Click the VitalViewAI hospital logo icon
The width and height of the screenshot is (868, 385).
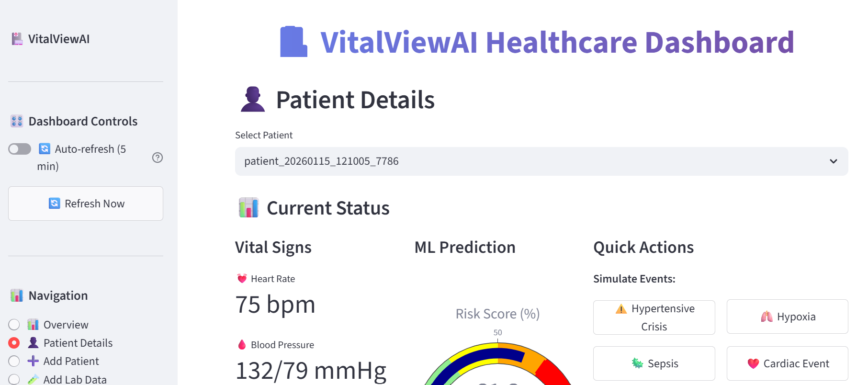17,39
